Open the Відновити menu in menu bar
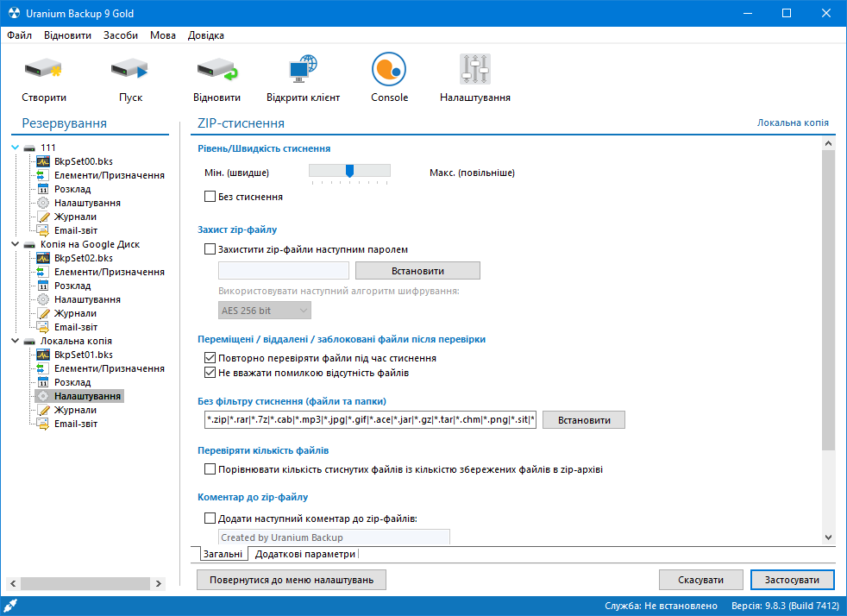 pos(67,35)
